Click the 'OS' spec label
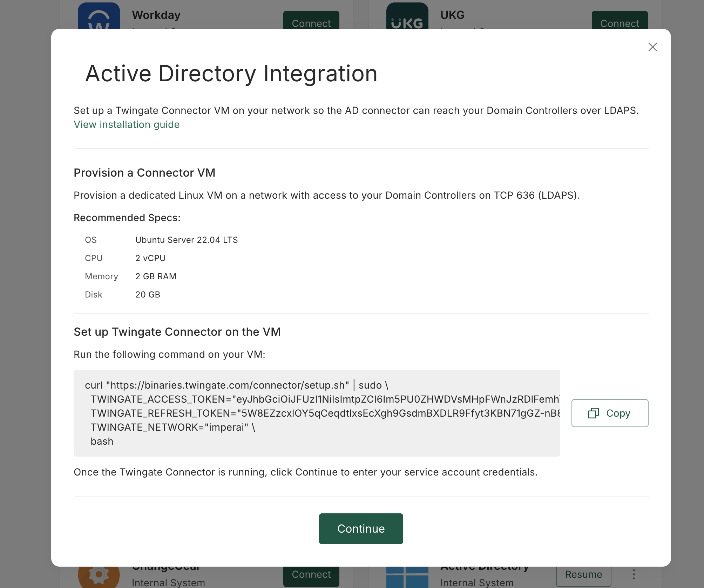The image size is (704, 588). 90,240
